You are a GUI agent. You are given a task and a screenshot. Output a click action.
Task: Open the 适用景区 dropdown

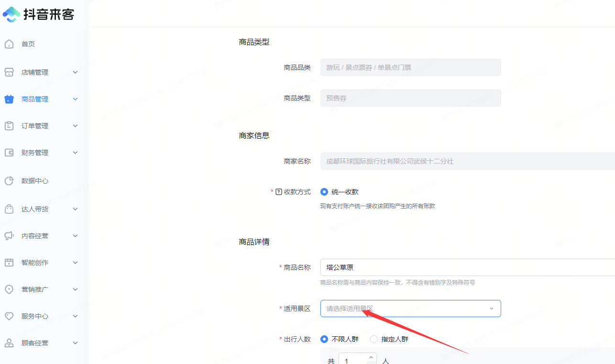click(410, 309)
